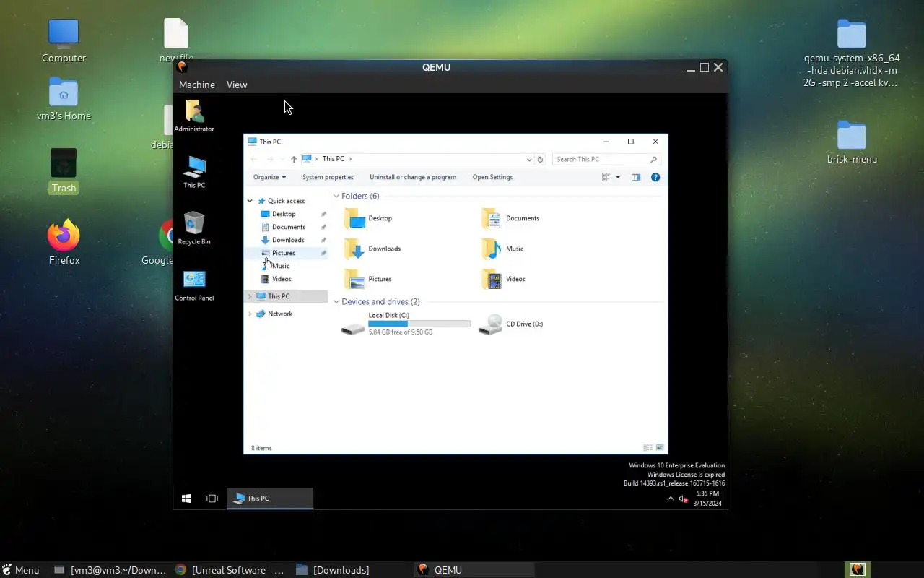Click the Windows Start button
Screen dimensions: 924x578
point(186,499)
